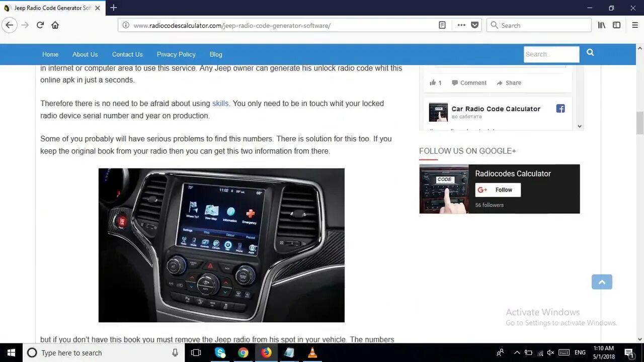Click Comment on the Facebook post
Screen dimensions: 644x362
pos(469,83)
